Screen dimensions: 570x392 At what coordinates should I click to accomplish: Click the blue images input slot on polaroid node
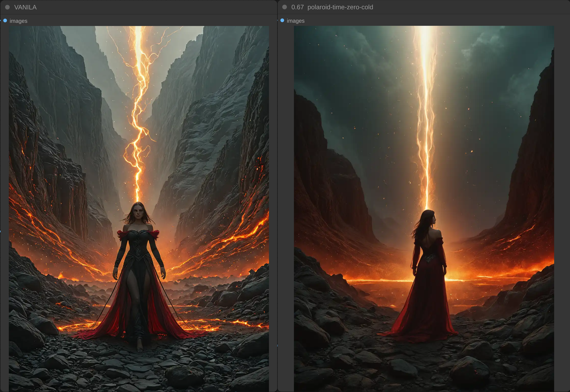[x=282, y=20]
